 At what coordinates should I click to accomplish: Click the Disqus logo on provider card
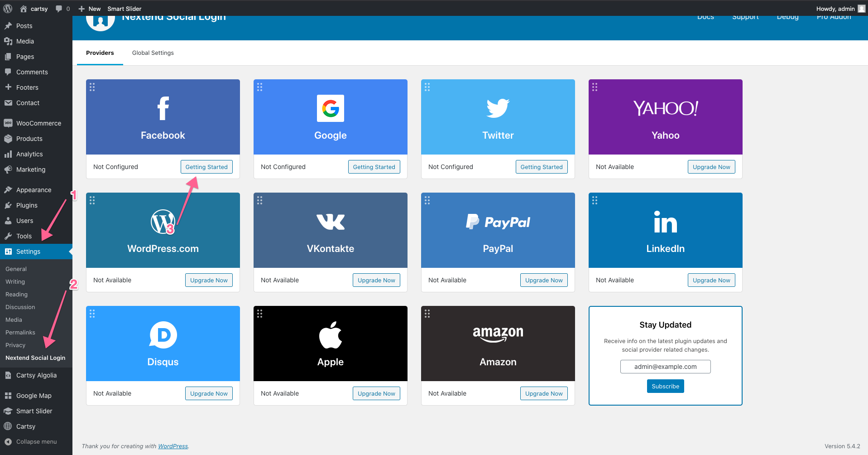163,335
